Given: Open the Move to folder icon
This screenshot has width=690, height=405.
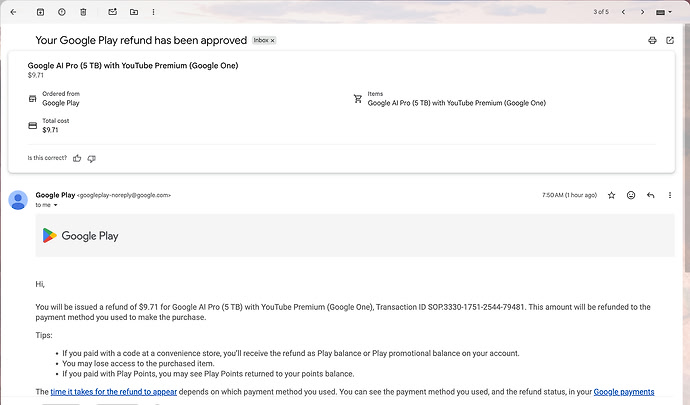Looking at the screenshot, I should pyautogui.click(x=134, y=12).
